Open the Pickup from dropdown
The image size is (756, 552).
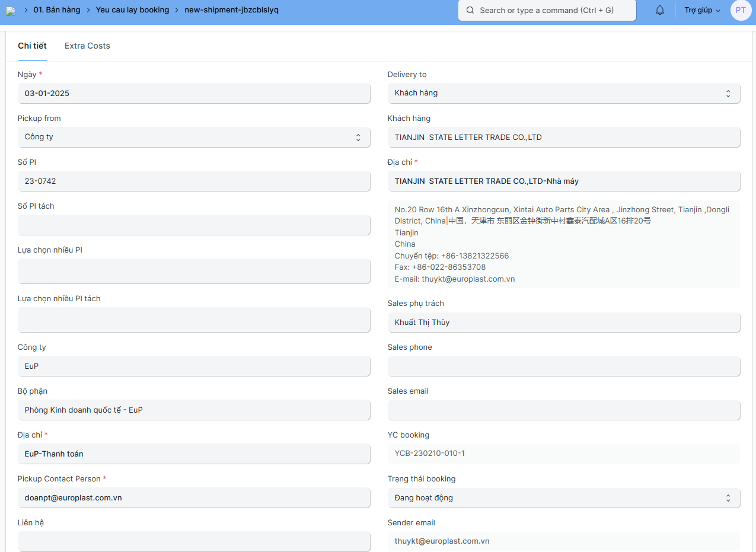click(194, 137)
